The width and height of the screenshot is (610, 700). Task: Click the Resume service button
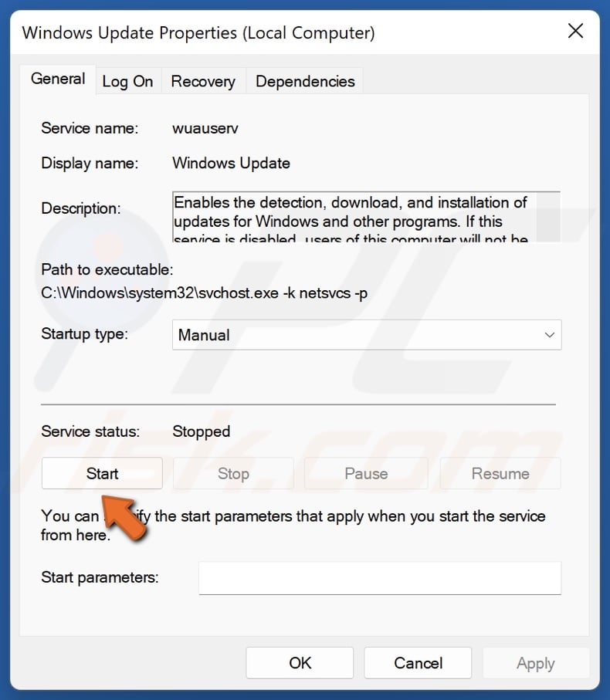click(x=500, y=473)
